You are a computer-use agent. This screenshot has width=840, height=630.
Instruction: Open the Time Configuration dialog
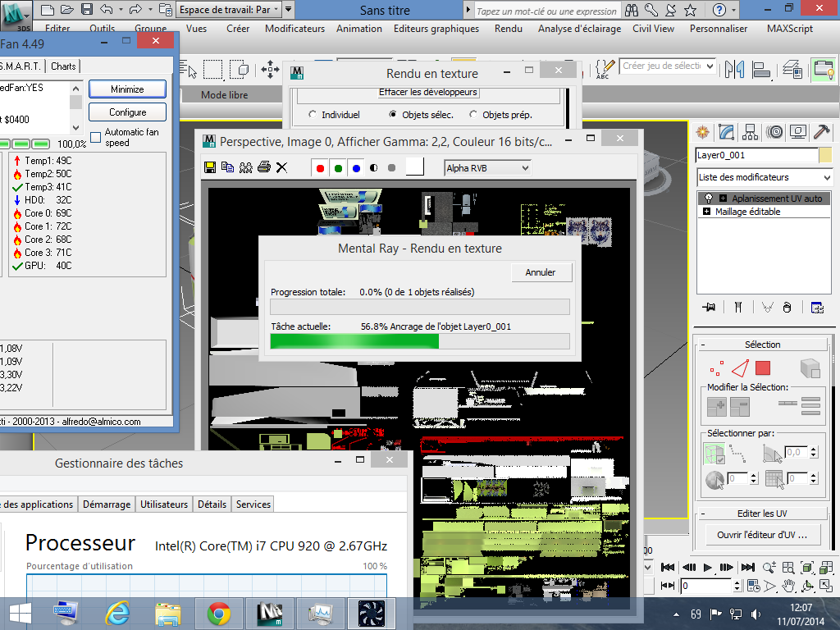tap(753, 586)
